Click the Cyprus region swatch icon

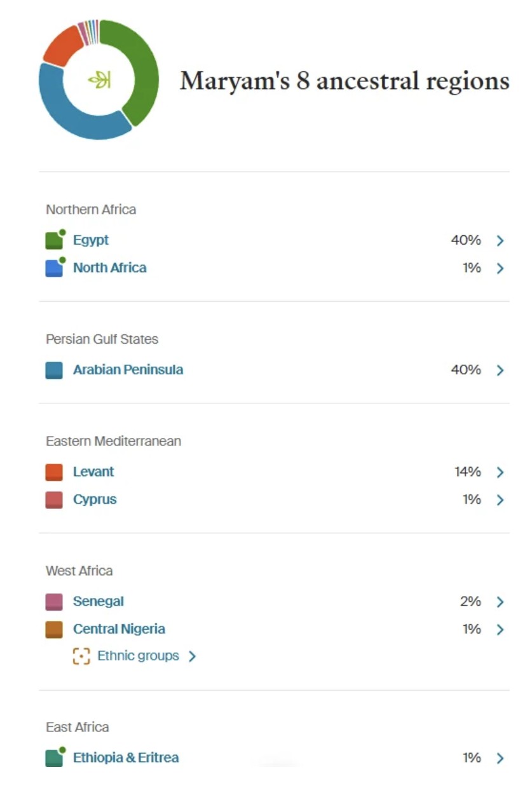(x=54, y=500)
